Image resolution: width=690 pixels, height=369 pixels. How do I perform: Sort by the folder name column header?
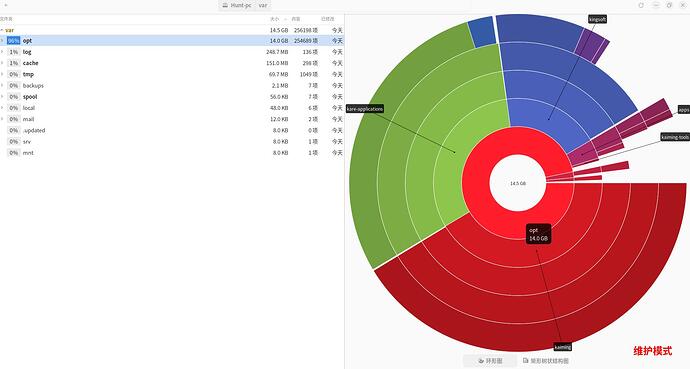pos(6,19)
